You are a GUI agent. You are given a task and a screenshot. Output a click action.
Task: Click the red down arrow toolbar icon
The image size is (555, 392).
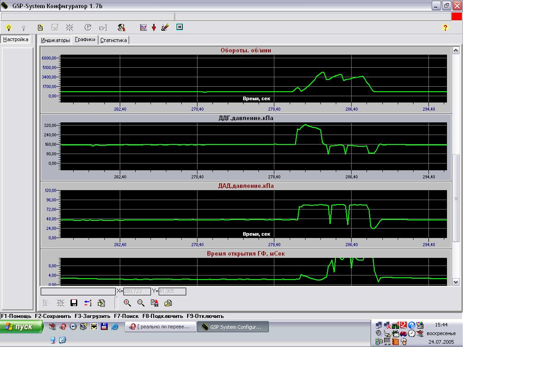point(154,28)
